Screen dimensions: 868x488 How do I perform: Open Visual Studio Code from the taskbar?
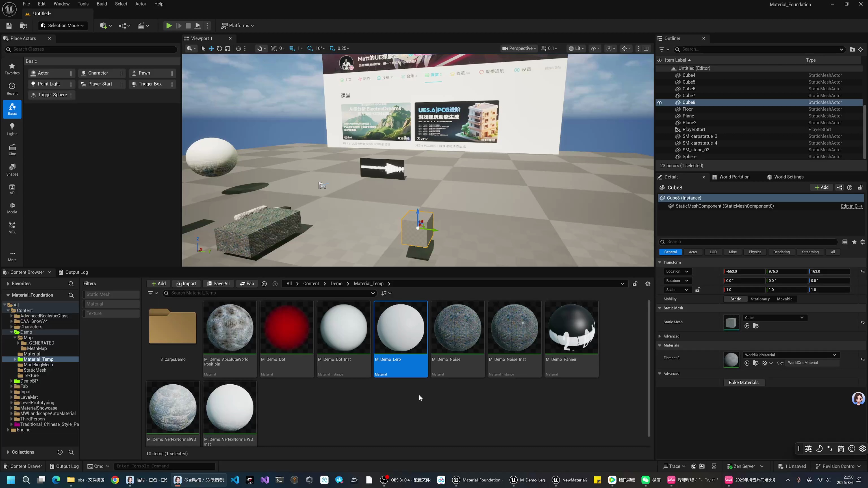click(x=235, y=480)
